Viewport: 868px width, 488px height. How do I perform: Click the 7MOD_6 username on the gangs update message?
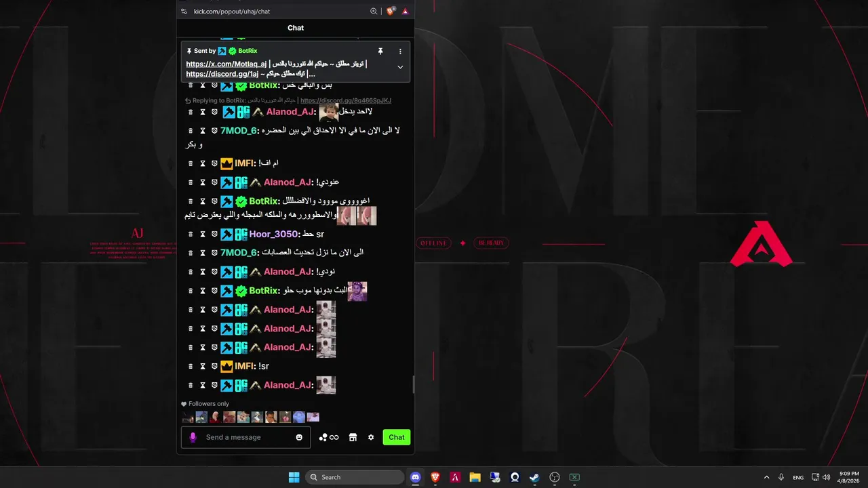coord(239,253)
